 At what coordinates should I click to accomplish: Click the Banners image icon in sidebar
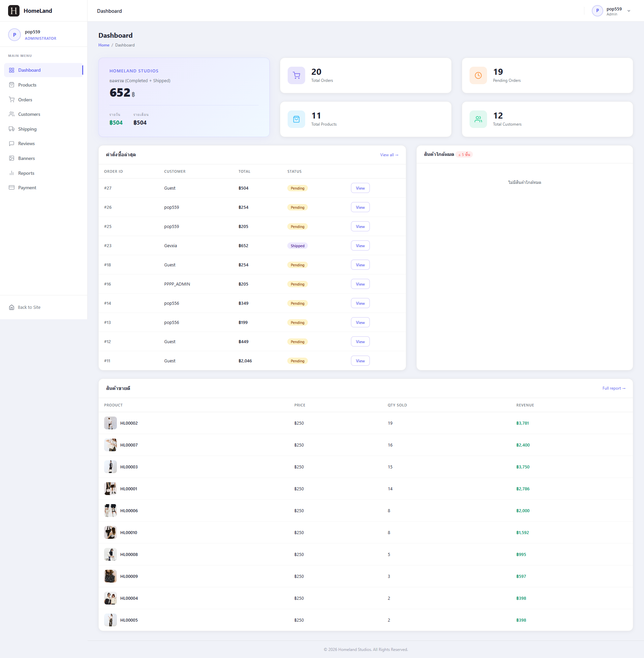pyautogui.click(x=11, y=158)
